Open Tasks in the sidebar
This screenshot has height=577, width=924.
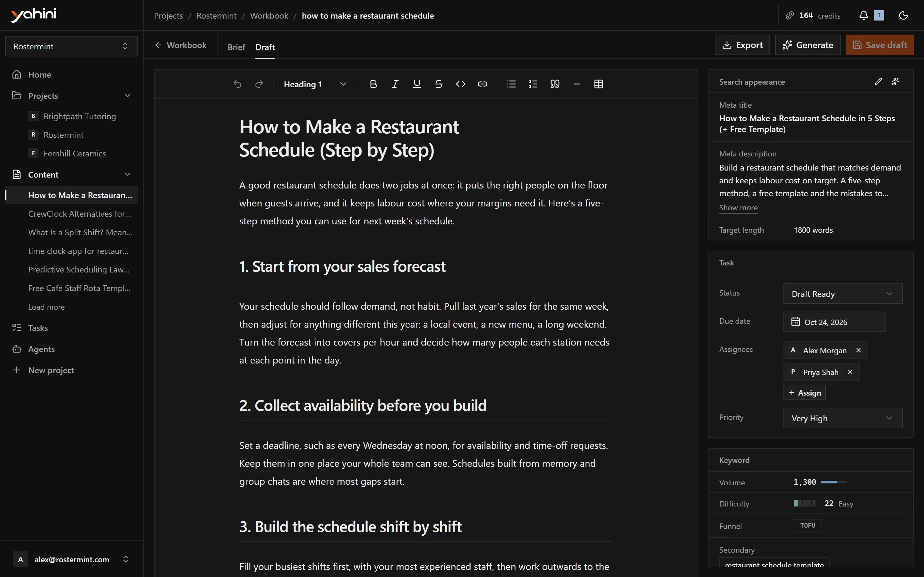[x=38, y=327]
